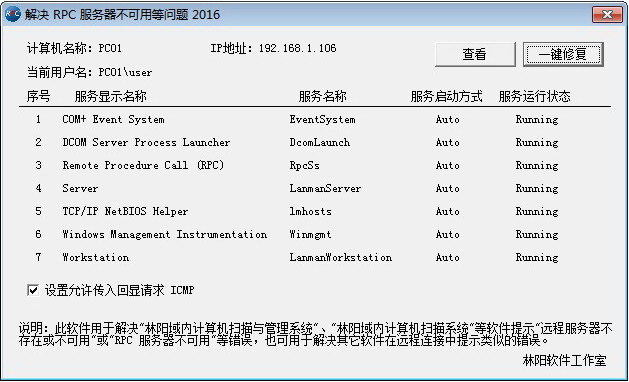Toggle 设置允许传入回显请求 ICMP checkbox
Screen dimensions: 629x382
point(33,290)
